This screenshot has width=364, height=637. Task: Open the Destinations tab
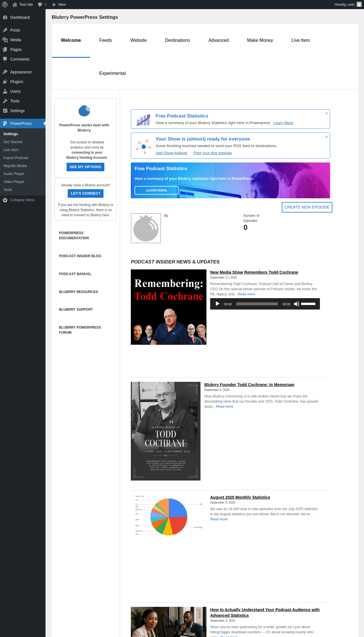click(x=177, y=40)
